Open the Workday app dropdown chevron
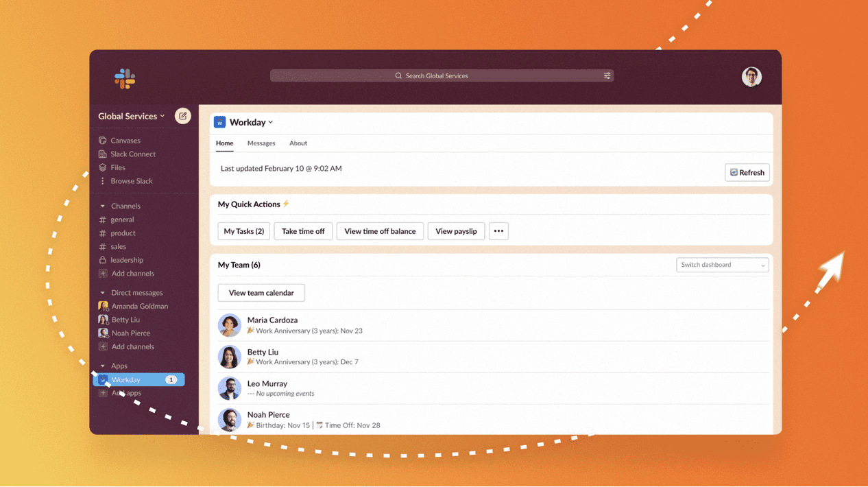Viewport: 868px width, 487px height. pos(271,123)
